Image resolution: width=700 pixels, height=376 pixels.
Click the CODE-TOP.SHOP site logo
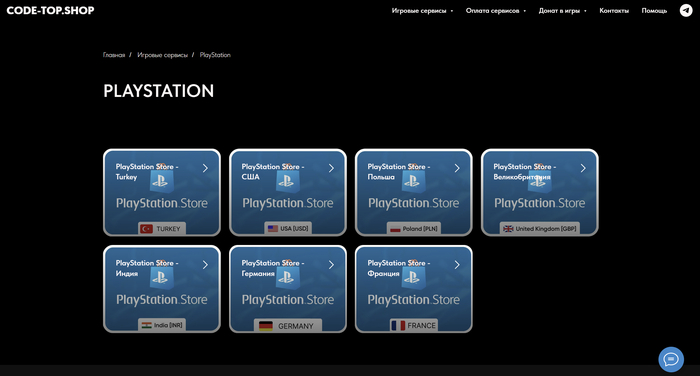(50, 10)
